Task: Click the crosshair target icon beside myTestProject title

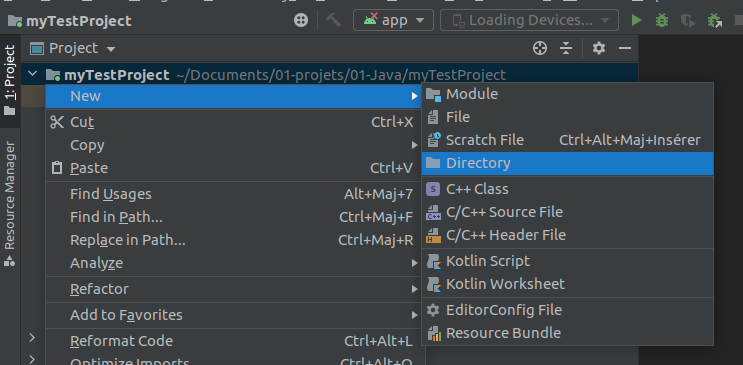Action: (x=301, y=20)
